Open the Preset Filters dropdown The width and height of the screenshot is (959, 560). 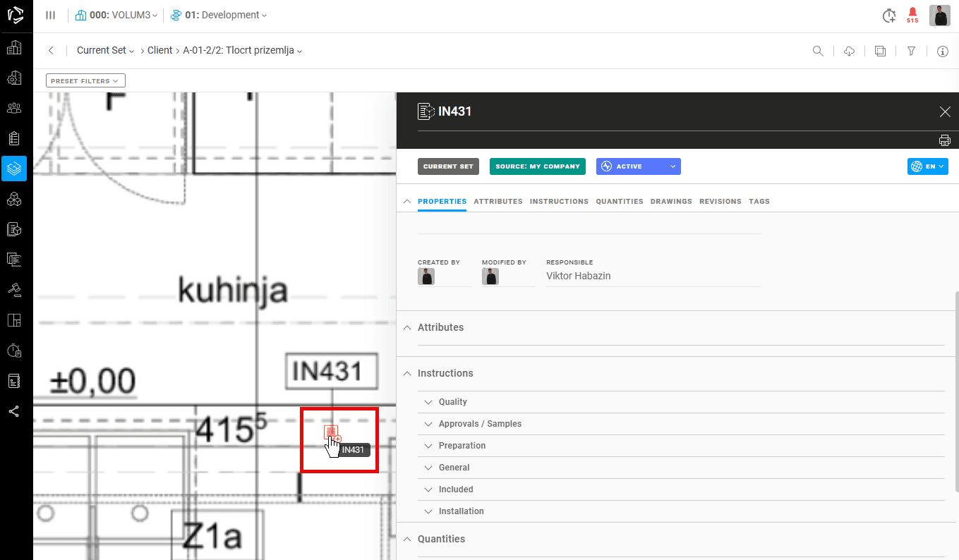click(x=85, y=81)
